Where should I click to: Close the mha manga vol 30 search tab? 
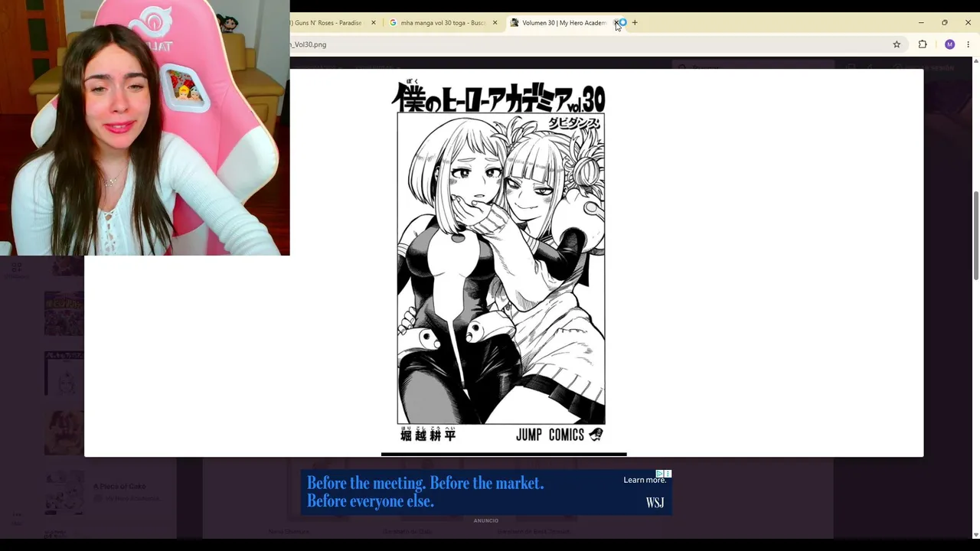(495, 23)
